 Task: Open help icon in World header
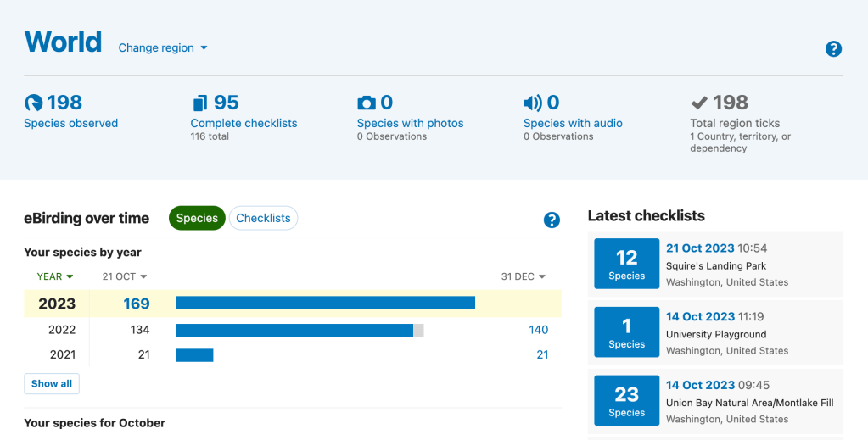tap(833, 49)
